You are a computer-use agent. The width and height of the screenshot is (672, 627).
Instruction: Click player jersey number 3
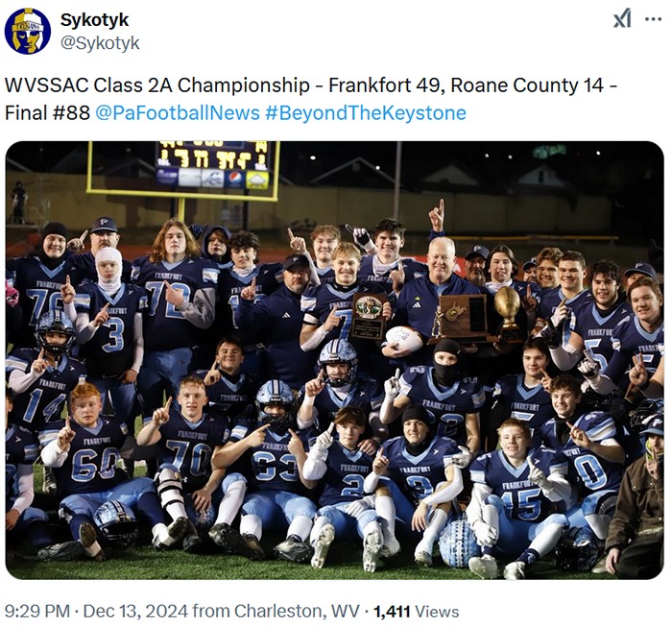112,334
